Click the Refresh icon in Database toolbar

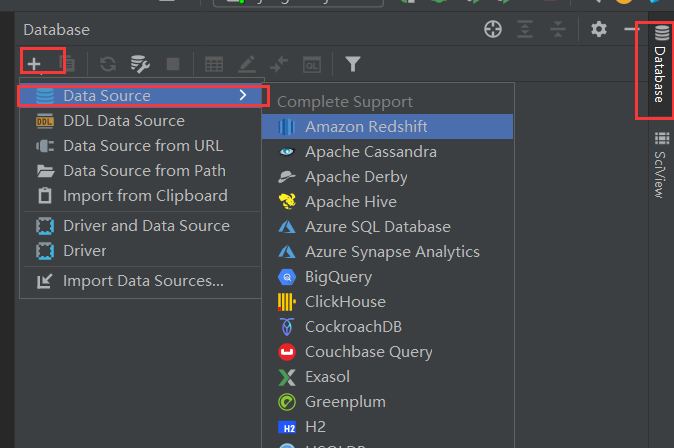(107, 64)
